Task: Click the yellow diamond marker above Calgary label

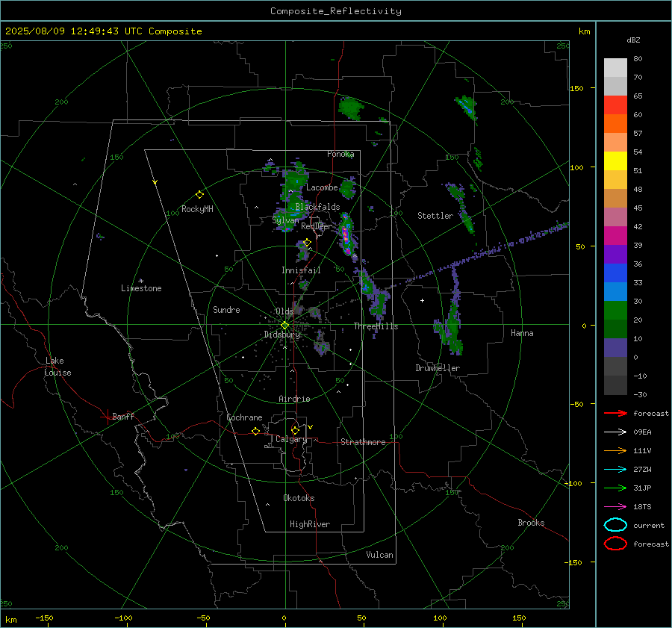Action: pos(295,430)
